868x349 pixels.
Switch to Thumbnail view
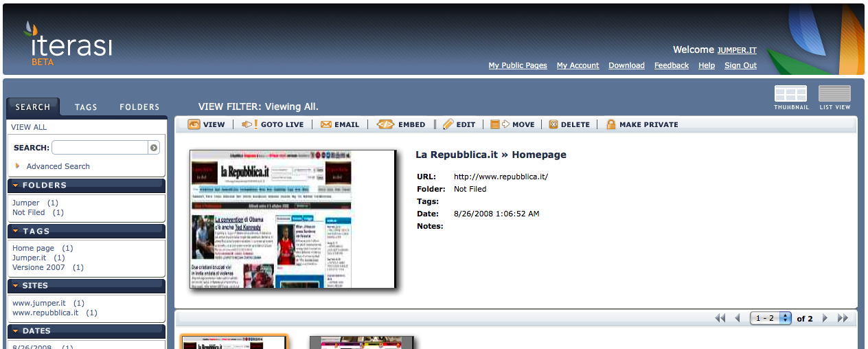(791, 98)
